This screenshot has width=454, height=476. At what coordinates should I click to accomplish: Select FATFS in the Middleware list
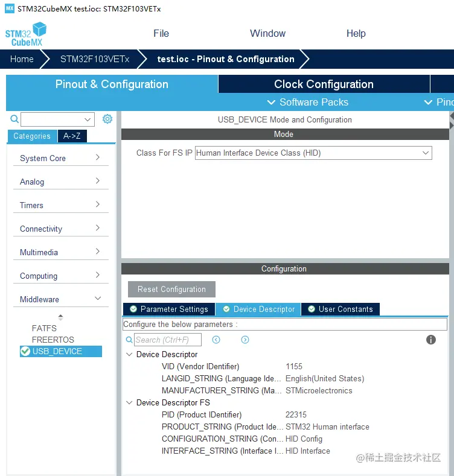(44, 328)
